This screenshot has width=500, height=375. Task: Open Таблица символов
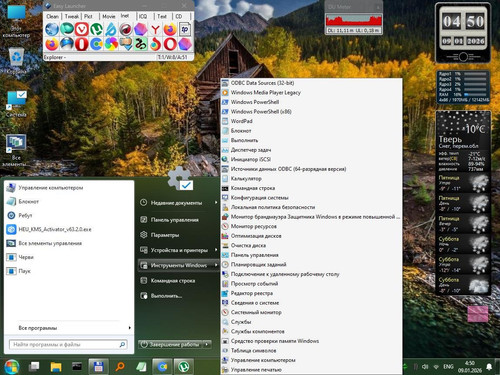tap(311, 351)
